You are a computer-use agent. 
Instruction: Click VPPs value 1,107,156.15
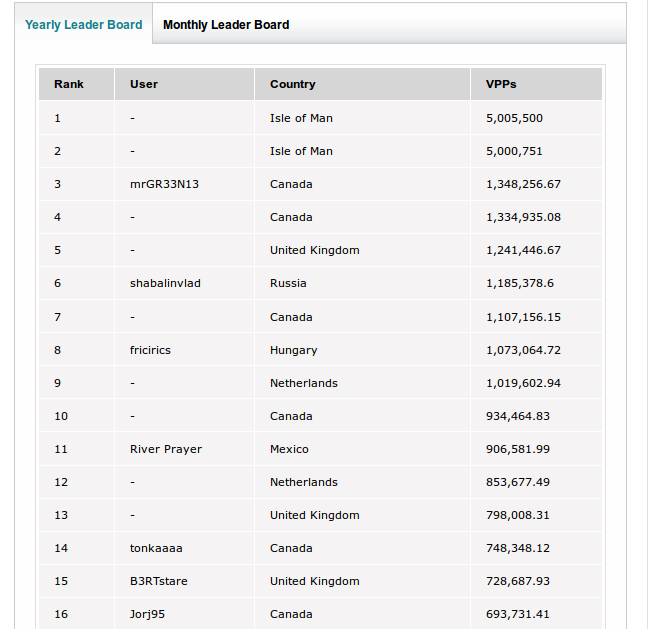pos(523,317)
